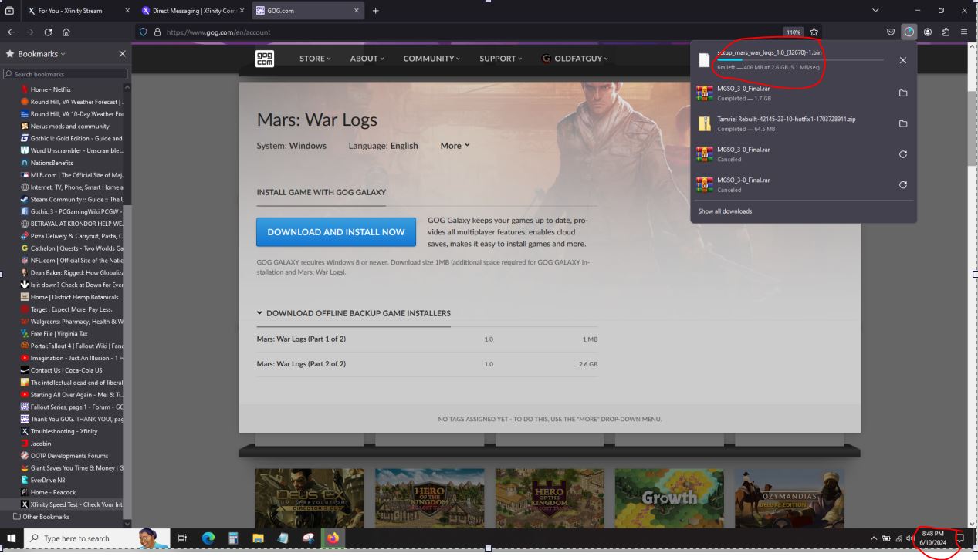Click the Language: English selector

(383, 146)
